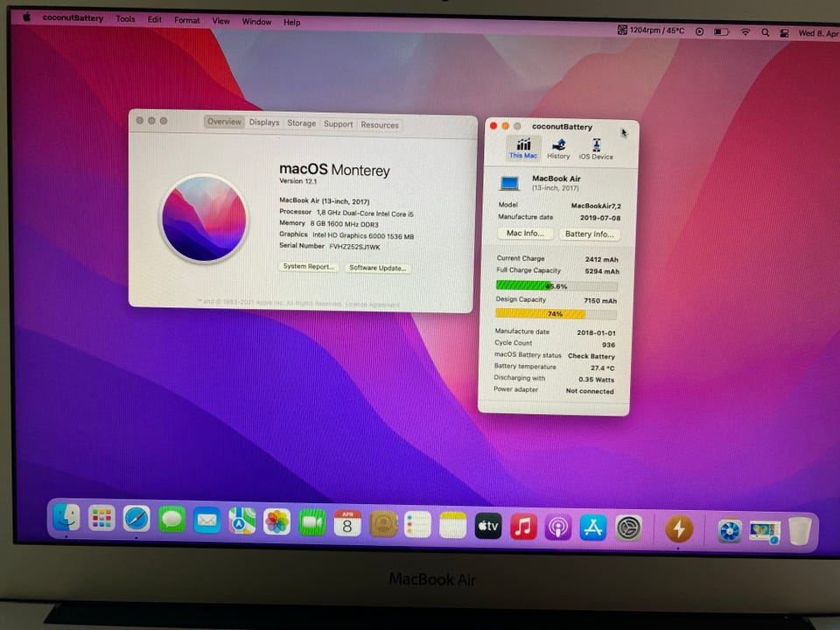Image resolution: width=840 pixels, height=630 pixels.
Task: Open Reminders from the Dock
Action: 418,524
